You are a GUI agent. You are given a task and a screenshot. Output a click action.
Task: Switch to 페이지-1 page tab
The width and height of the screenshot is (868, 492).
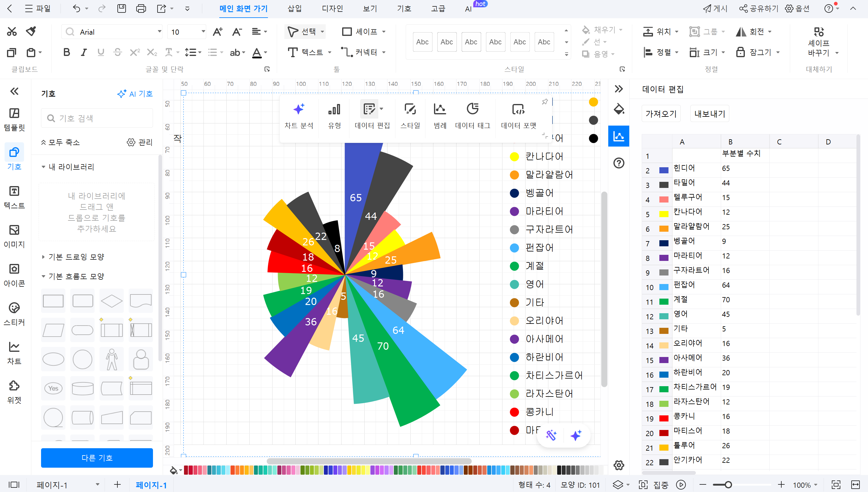coord(151,485)
